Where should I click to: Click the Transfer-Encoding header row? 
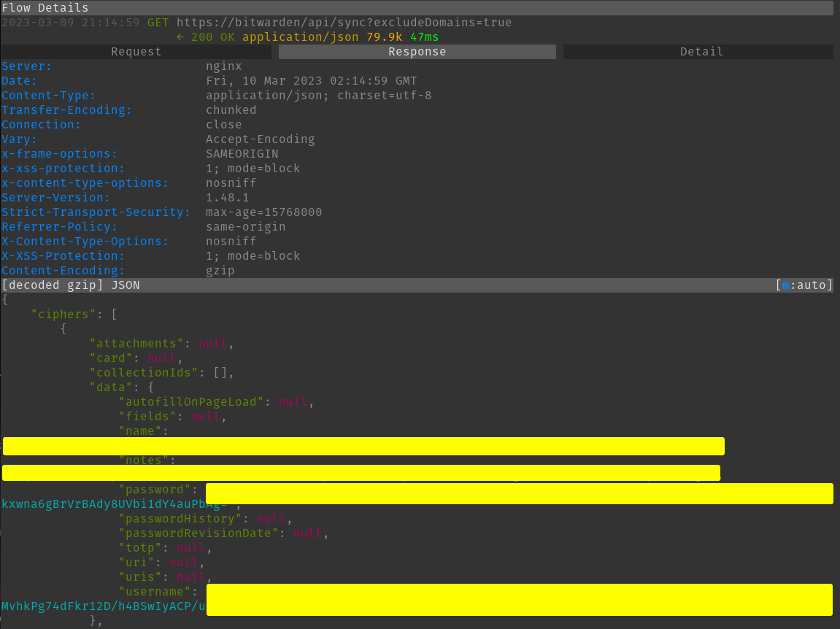pyautogui.click(x=66, y=110)
